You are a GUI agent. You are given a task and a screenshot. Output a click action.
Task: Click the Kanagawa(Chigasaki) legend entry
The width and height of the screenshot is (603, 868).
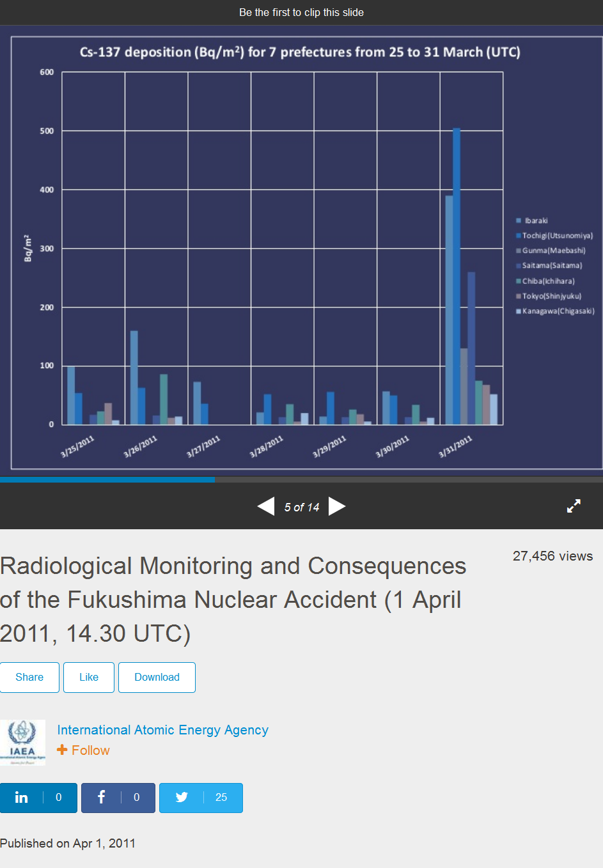tap(558, 311)
